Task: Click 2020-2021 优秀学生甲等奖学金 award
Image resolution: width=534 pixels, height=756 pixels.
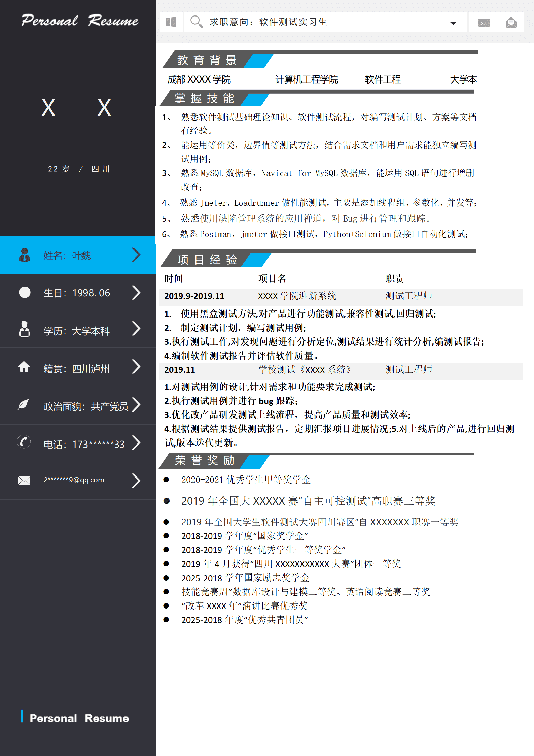Action: point(246,480)
